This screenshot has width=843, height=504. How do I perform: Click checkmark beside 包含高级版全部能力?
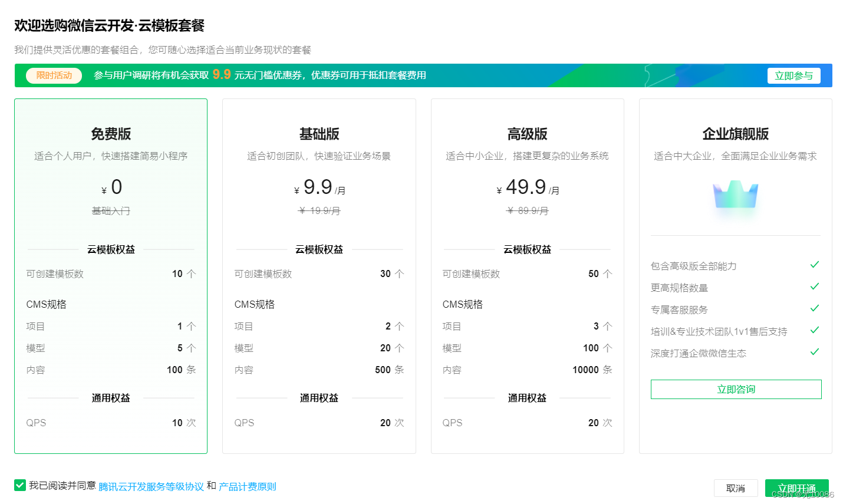click(x=815, y=265)
